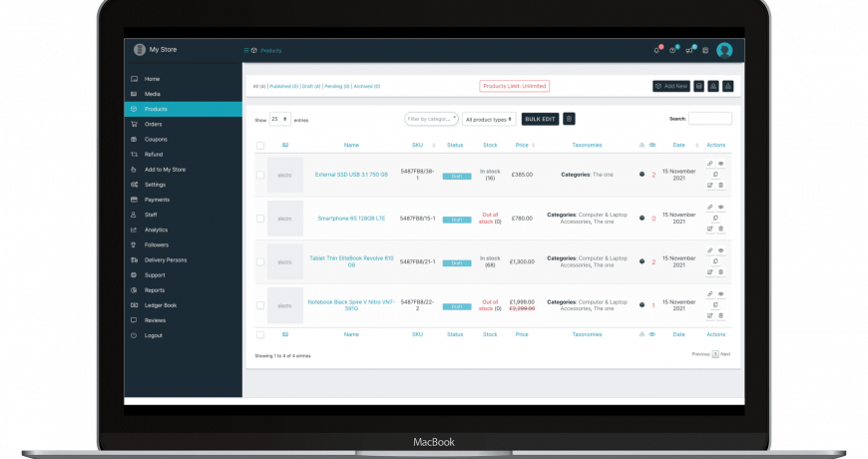Focus the product Search input field

[x=709, y=119]
